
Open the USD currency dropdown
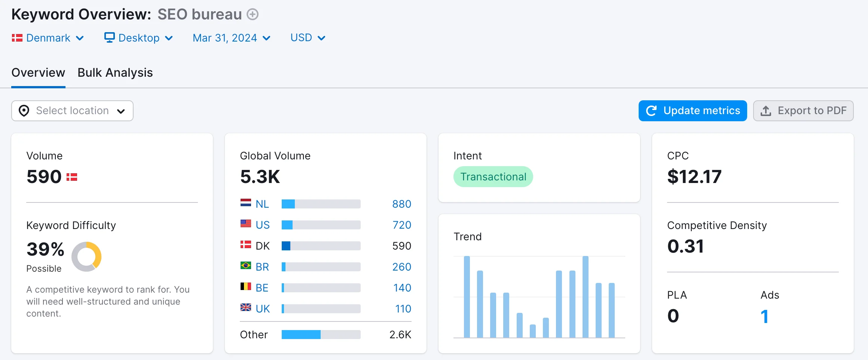click(307, 37)
